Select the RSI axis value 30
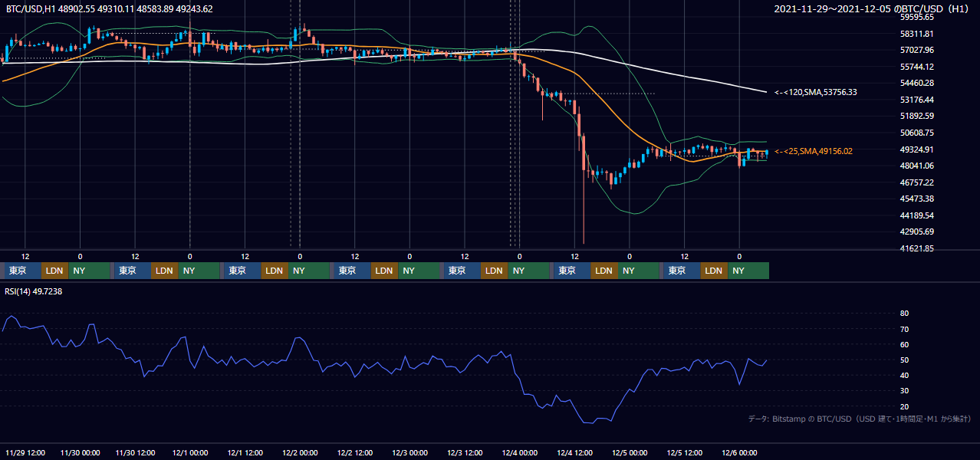 pyautogui.click(x=904, y=390)
